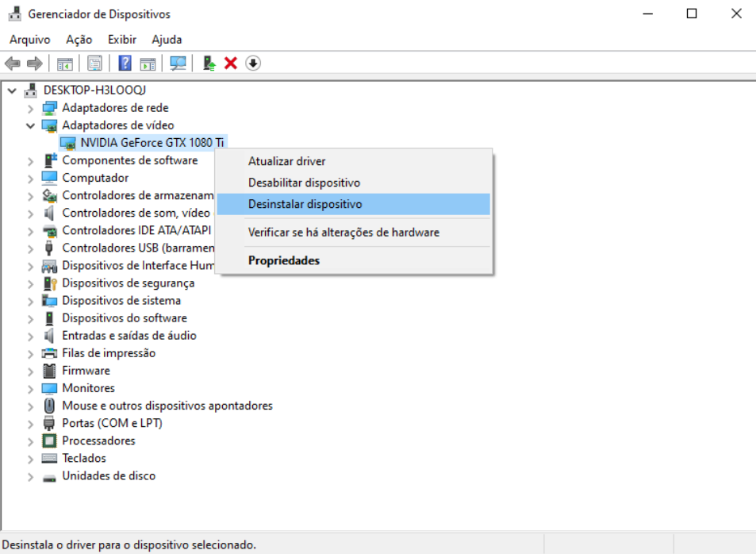The height and width of the screenshot is (554, 756).
Task: Open the Exibir menu
Action: [x=121, y=39]
